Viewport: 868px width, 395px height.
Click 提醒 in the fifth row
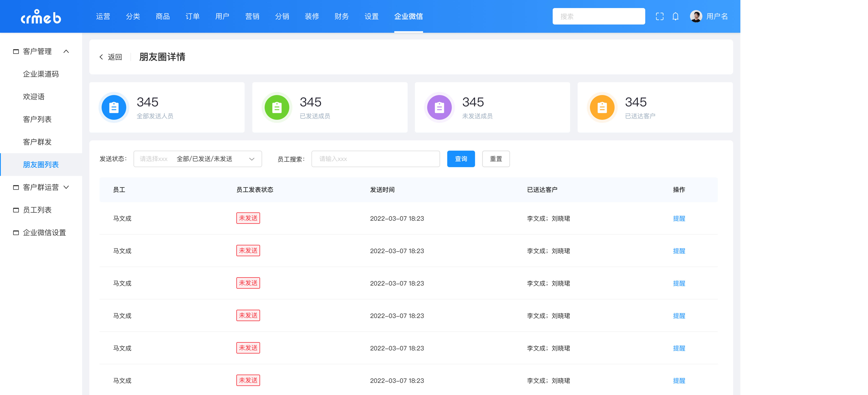click(679, 348)
